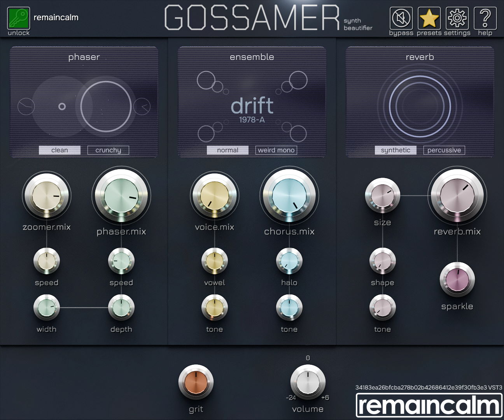Screen dimensions: 504x420
Task: Click the zoomer speed knob
Action: click(47, 261)
